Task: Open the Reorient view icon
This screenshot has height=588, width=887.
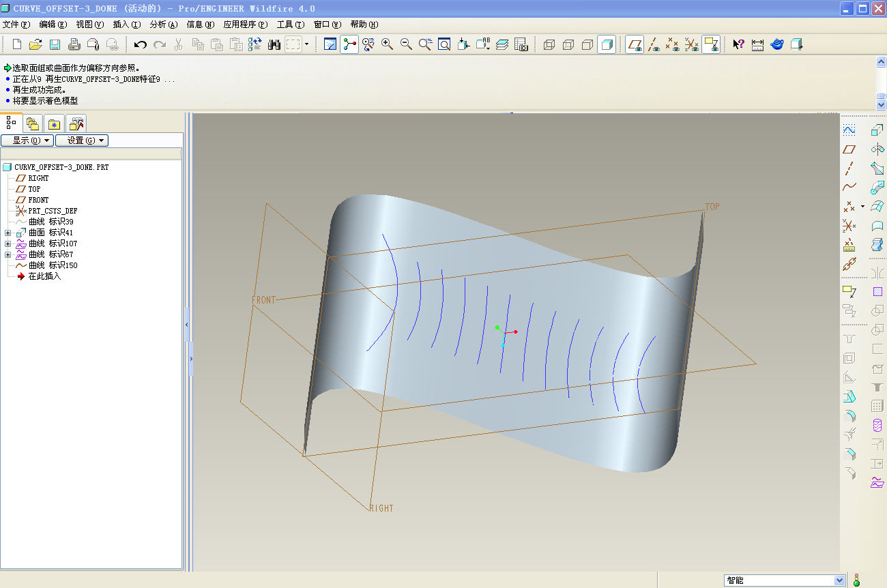Action: tap(463, 44)
